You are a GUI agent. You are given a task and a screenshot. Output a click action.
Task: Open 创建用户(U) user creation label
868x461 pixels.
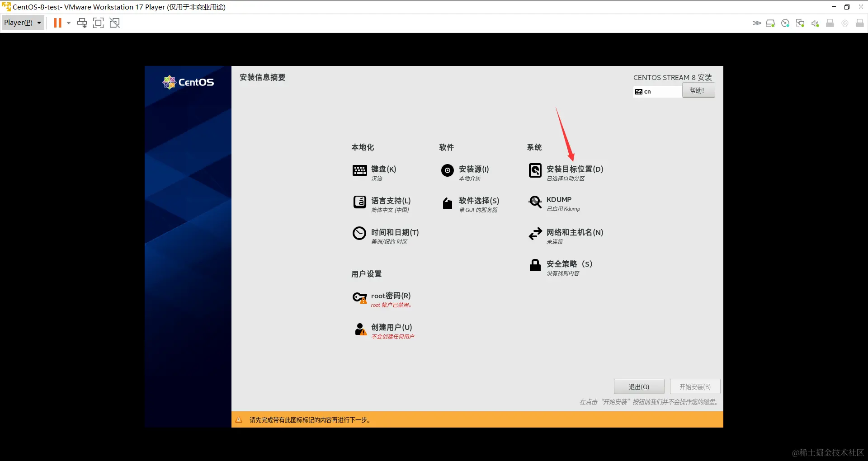392,327
